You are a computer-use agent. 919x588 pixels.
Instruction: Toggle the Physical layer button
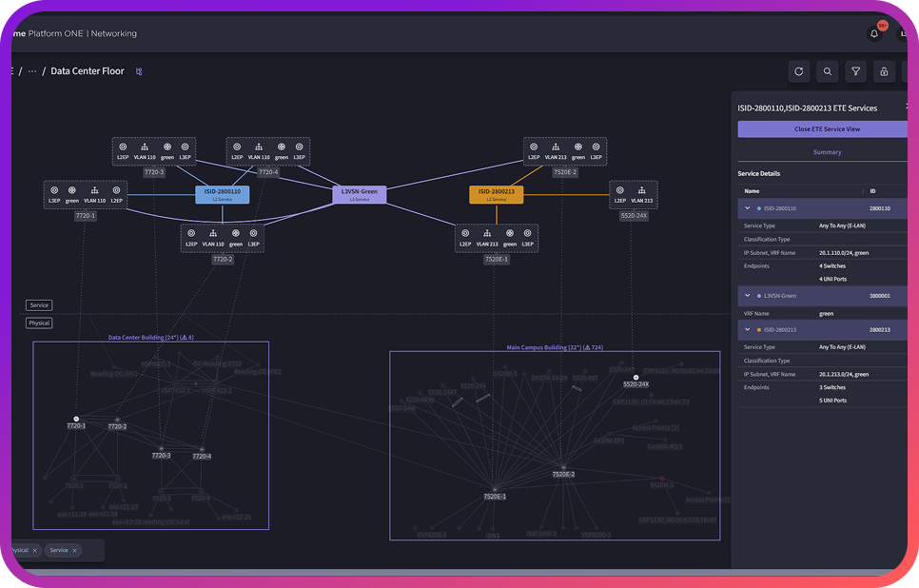click(39, 323)
